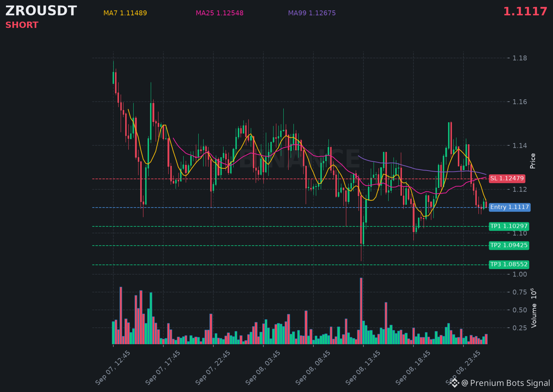The image size is (553, 392).
Task: Click the 1.18 price axis label
Action: tap(520, 58)
